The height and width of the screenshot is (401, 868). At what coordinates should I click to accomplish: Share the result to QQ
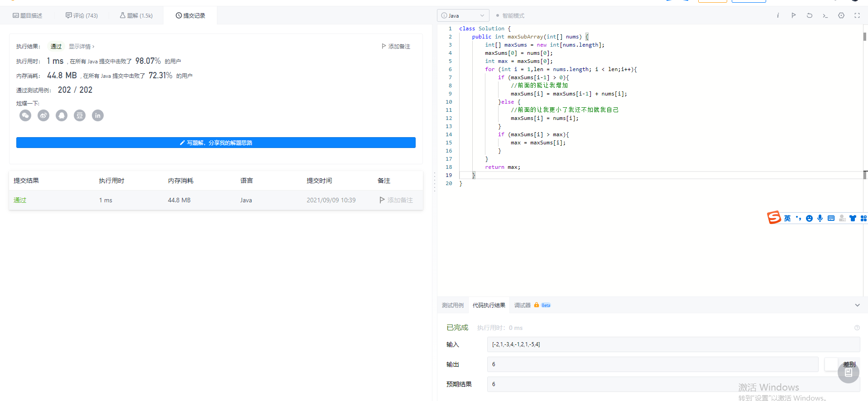point(62,115)
